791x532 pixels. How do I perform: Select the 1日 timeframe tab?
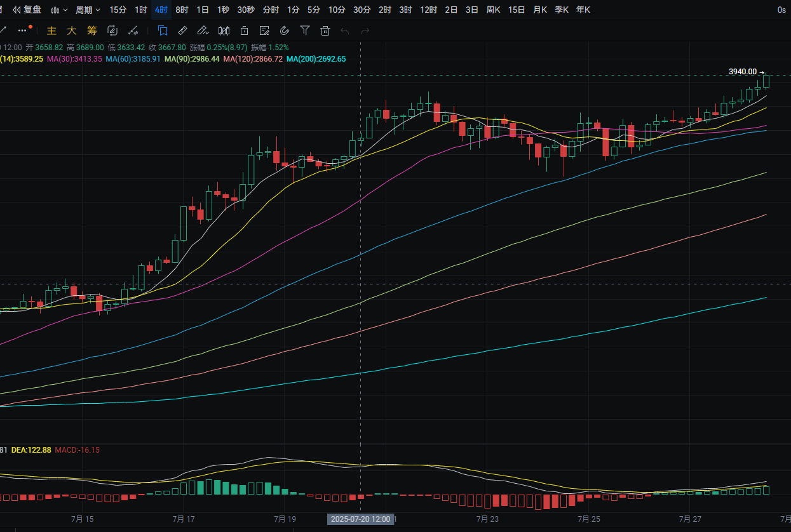click(203, 10)
